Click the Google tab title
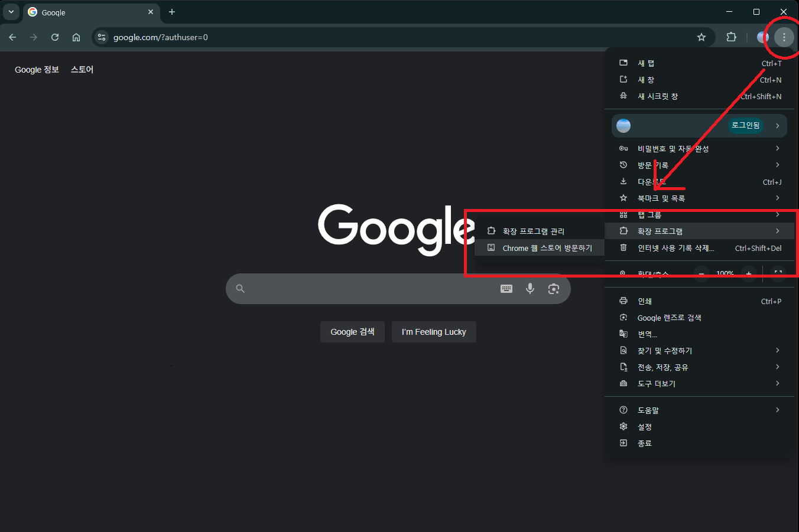The width and height of the screenshot is (799, 532). pyautogui.click(x=54, y=12)
